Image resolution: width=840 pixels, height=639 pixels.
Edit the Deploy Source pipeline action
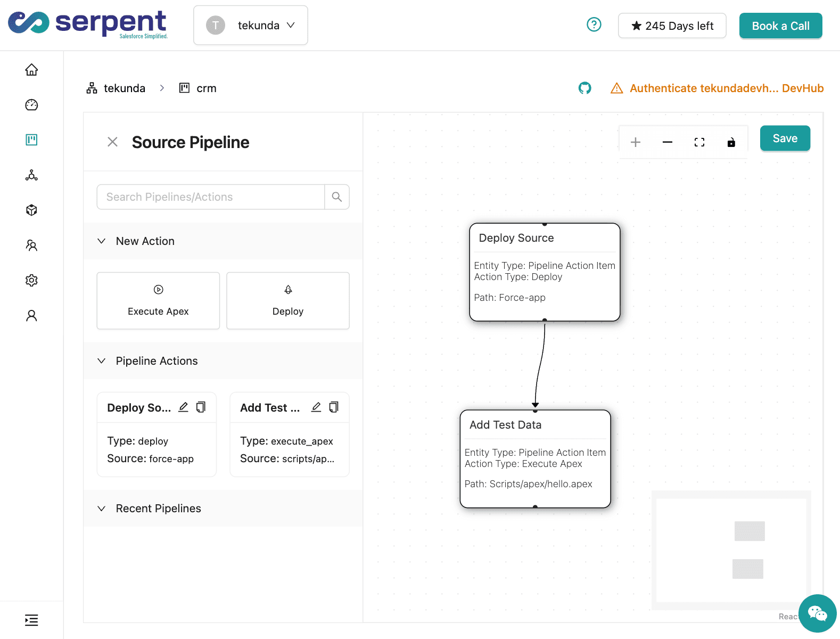[x=183, y=407]
